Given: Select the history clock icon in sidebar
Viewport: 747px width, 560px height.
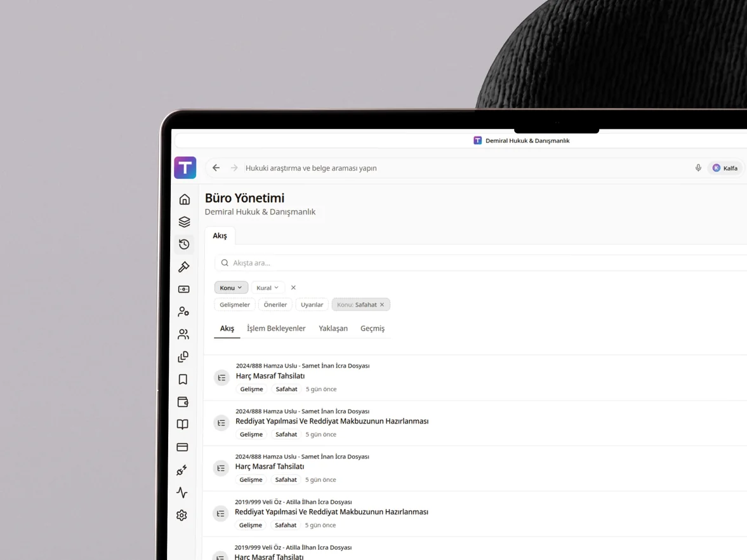Looking at the screenshot, I should click(184, 244).
